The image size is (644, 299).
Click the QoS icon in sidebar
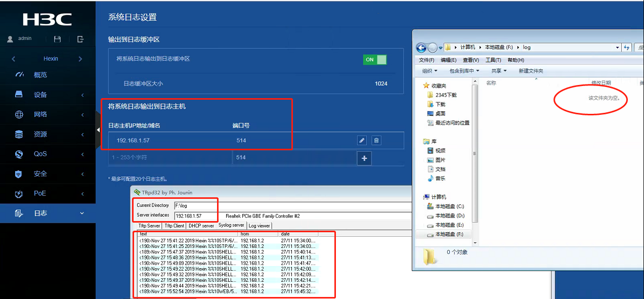click(19, 154)
